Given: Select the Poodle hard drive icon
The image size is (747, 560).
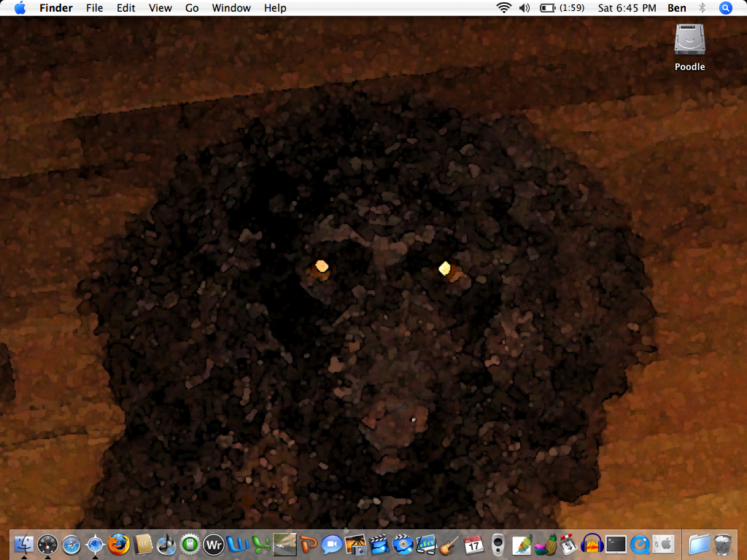Looking at the screenshot, I should (689, 39).
